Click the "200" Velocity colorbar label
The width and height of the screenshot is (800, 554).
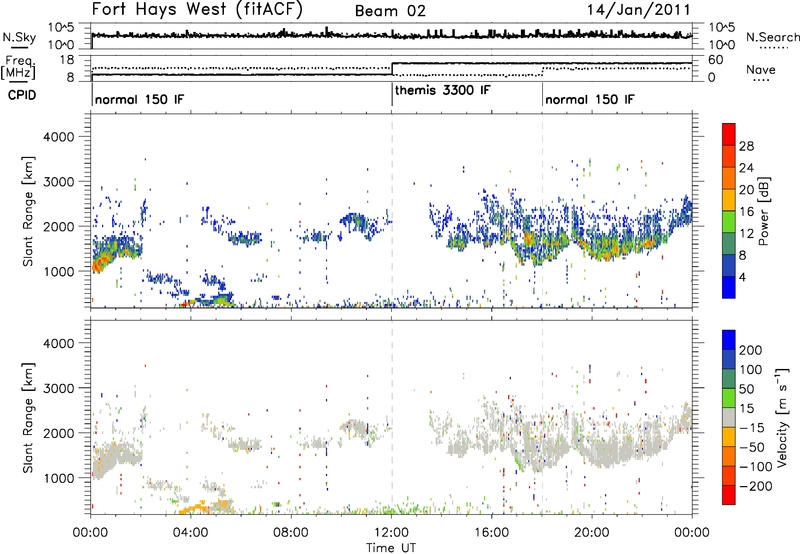(x=751, y=350)
